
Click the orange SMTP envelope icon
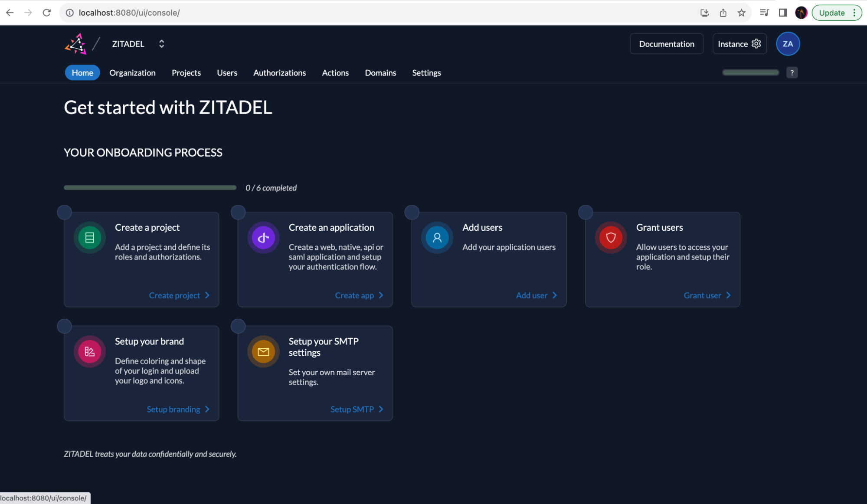click(x=263, y=352)
